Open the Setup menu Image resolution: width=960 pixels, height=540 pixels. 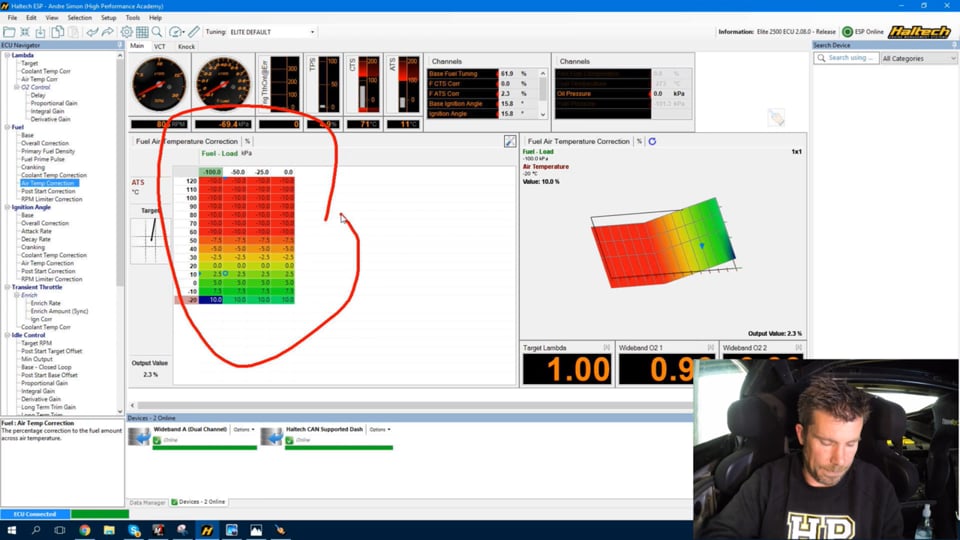pos(108,18)
